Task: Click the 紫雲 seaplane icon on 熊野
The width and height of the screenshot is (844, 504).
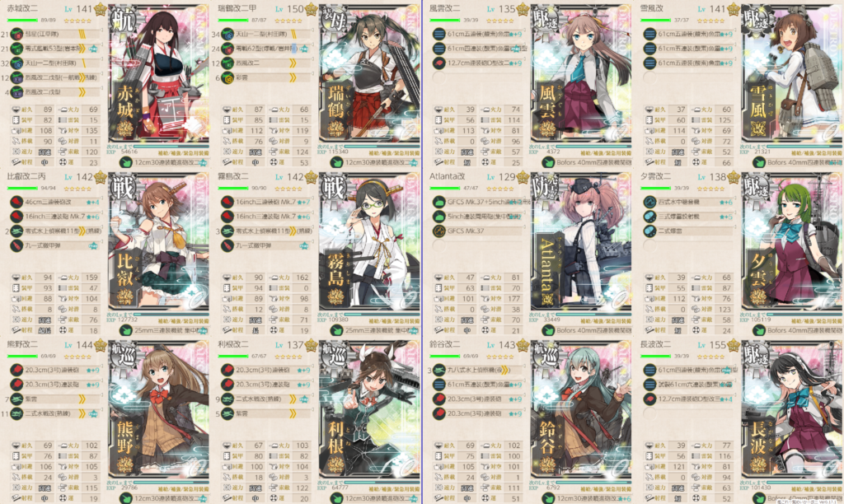Action: point(16,399)
